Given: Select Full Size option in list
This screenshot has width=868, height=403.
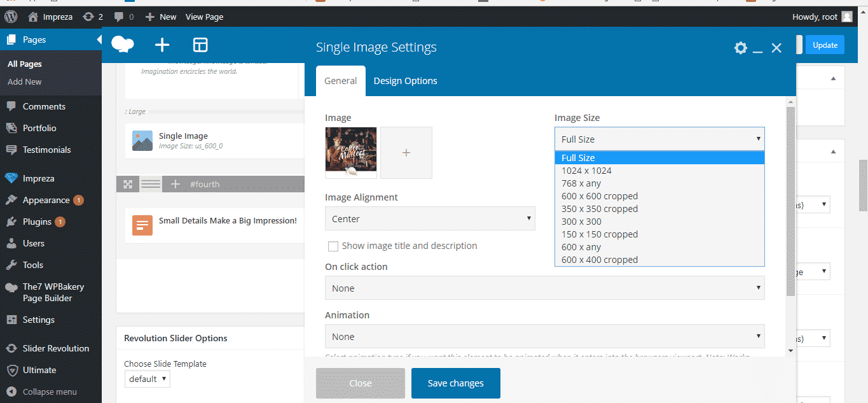Looking at the screenshot, I should coord(659,158).
